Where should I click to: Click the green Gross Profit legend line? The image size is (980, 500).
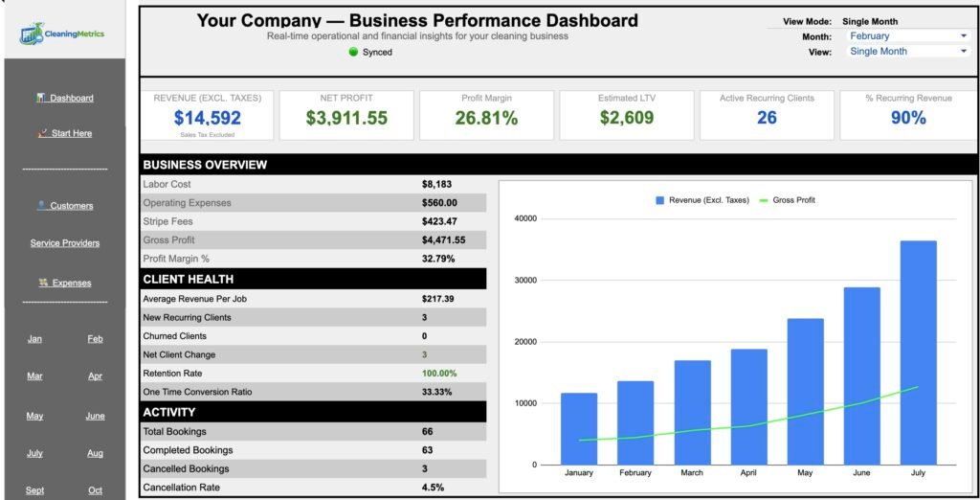pos(763,200)
